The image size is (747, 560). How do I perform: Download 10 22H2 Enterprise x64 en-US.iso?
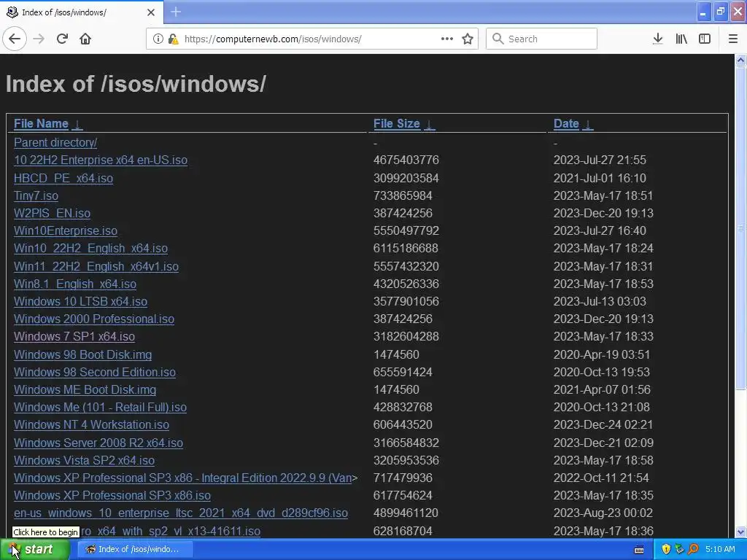pos(101,160)
